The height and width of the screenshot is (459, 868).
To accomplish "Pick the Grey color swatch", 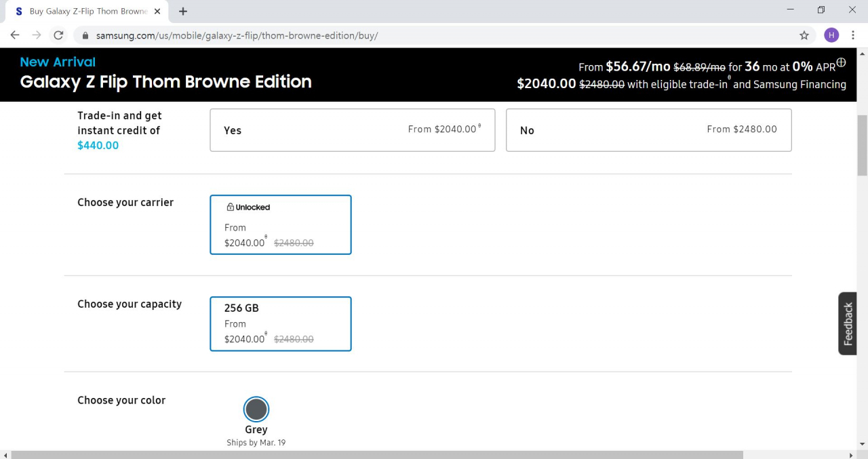I will [x=256, y=410].
